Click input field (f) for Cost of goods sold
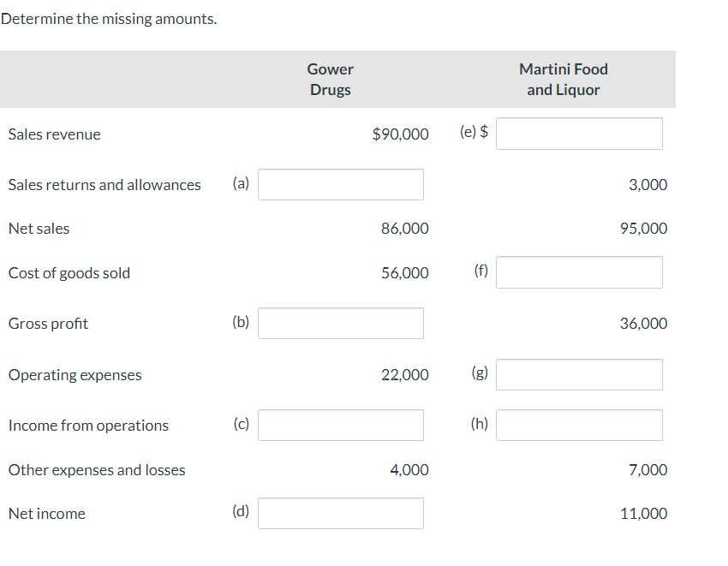Screen dimensions: 728x566 (x=579, y=271)
